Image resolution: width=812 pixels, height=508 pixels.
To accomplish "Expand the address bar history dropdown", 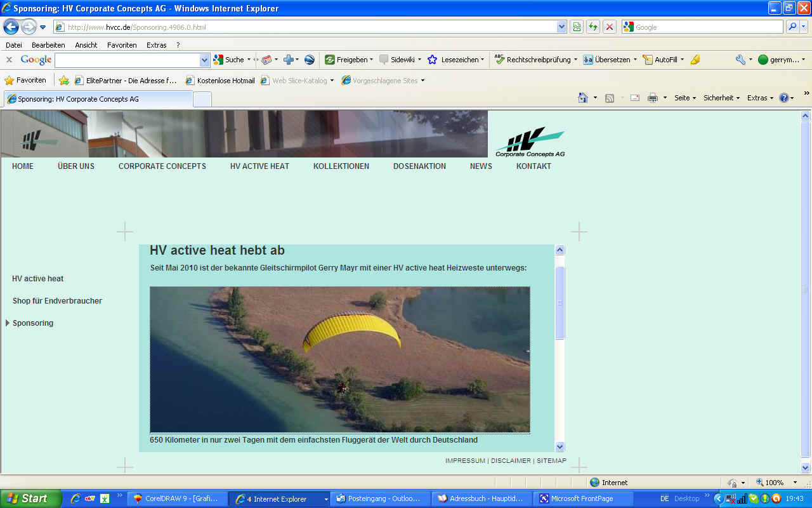I will (561, 27).
